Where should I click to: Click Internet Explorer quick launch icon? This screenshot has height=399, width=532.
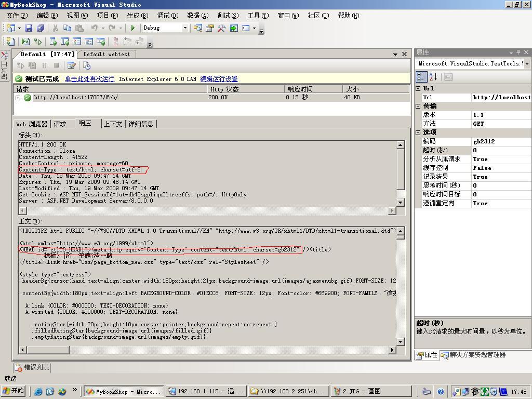pos(38,392)
